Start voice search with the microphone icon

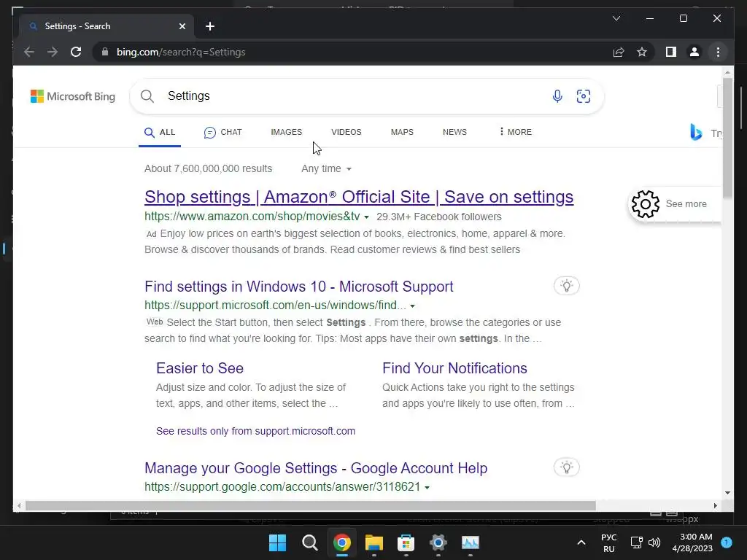[557, 96]
